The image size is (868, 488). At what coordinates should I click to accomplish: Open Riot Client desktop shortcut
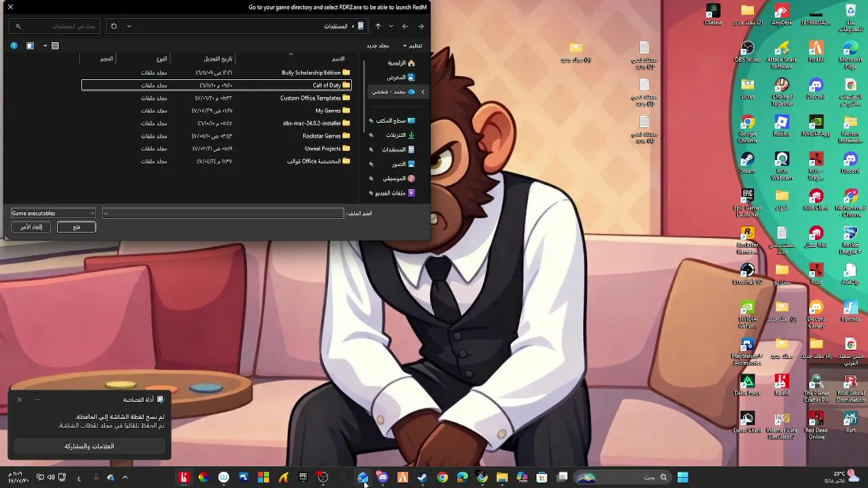click(816, 200)
